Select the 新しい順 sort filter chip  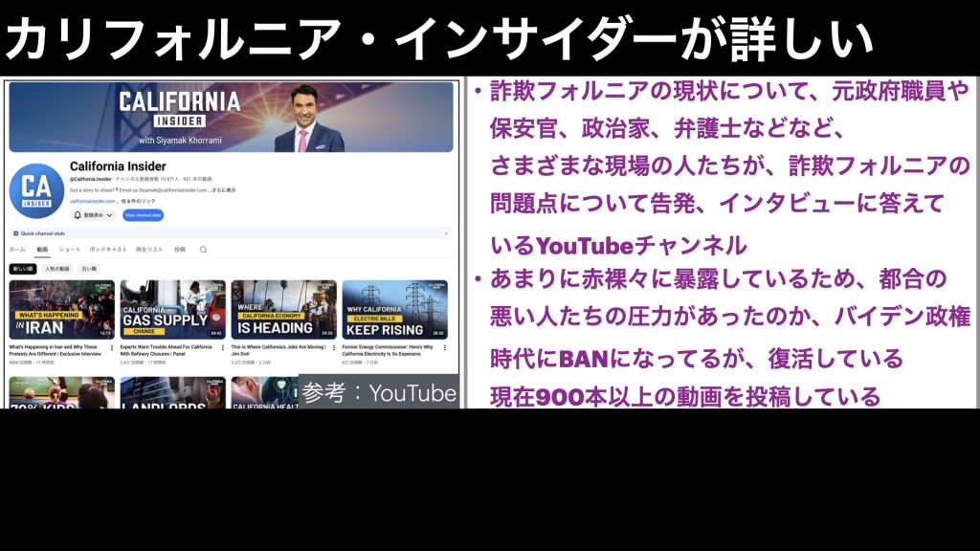pyautogui.click(x=23, y=269)
